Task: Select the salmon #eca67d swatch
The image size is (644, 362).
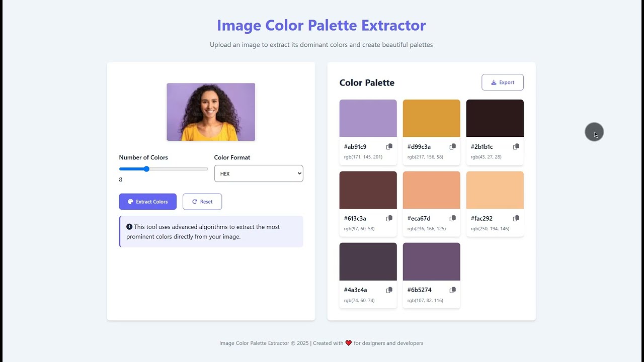Action: pyautogui.click(x=432, y=190)
